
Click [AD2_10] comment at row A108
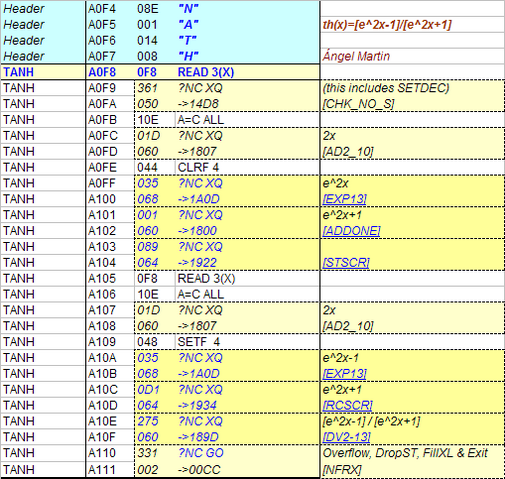tap(348, 326)
